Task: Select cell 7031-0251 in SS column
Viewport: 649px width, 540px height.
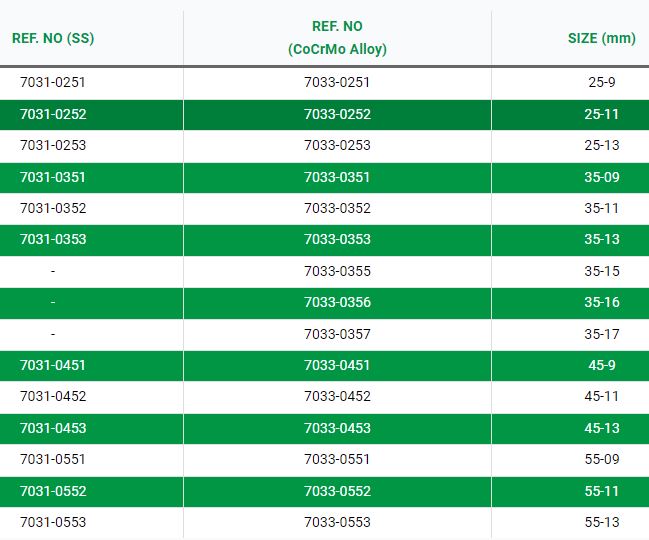Action: pyautogui.click(x=53, y=83)
